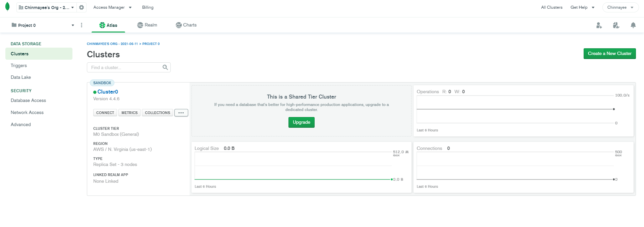The height and width of the screenshot is (227, 644).
Task: Click the METRICS button for Cluster0
Action: [129, 113]
